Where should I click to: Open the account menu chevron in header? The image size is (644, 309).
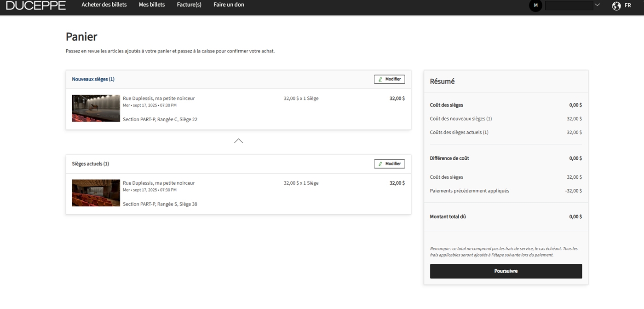(x=597, y=5)
